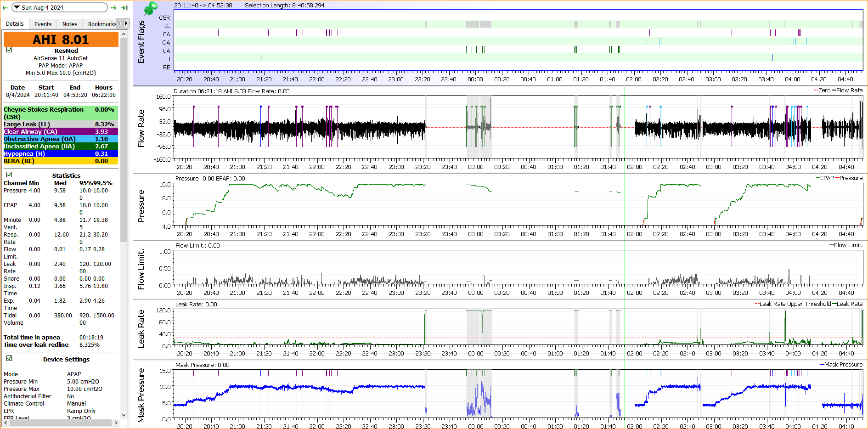Screen dimensions: 868x429
Task: Click the yellow RERA (RE) row
Action: coord(61,161)
